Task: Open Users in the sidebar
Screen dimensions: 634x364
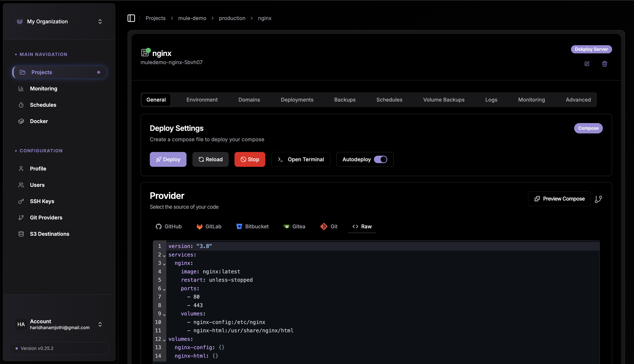Action: pos(59,185)
